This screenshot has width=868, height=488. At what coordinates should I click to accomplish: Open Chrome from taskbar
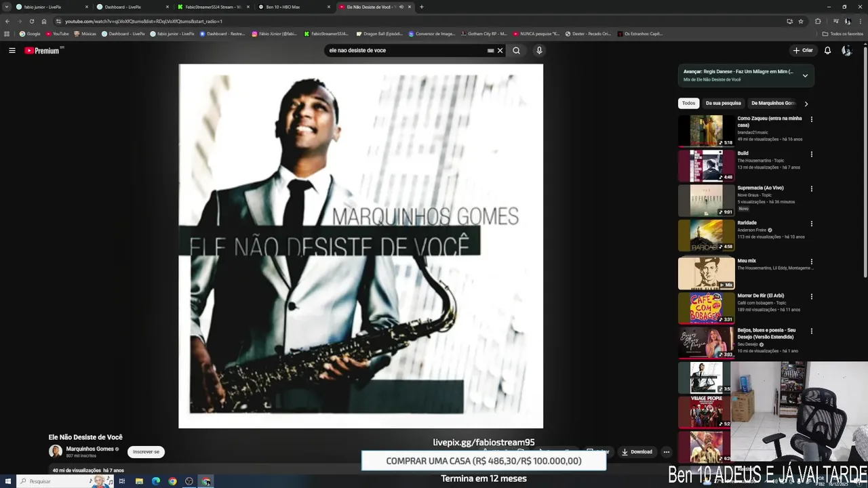click(172, 481)
